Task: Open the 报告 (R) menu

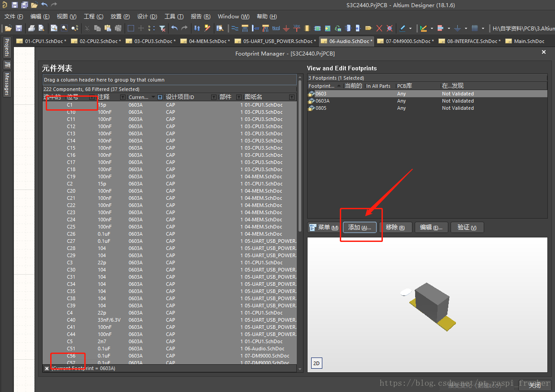Action: coord(200,17)
